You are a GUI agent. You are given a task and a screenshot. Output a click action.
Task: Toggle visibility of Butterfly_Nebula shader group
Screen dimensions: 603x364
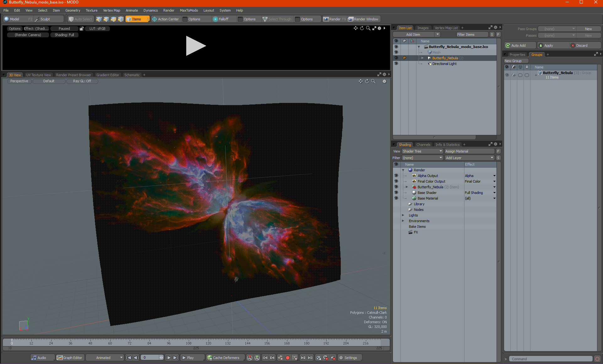(x=396, y=187)
